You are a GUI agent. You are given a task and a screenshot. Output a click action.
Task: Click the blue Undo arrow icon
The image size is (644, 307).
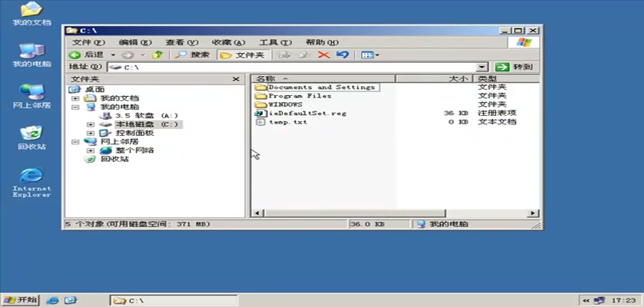point(342,55)
